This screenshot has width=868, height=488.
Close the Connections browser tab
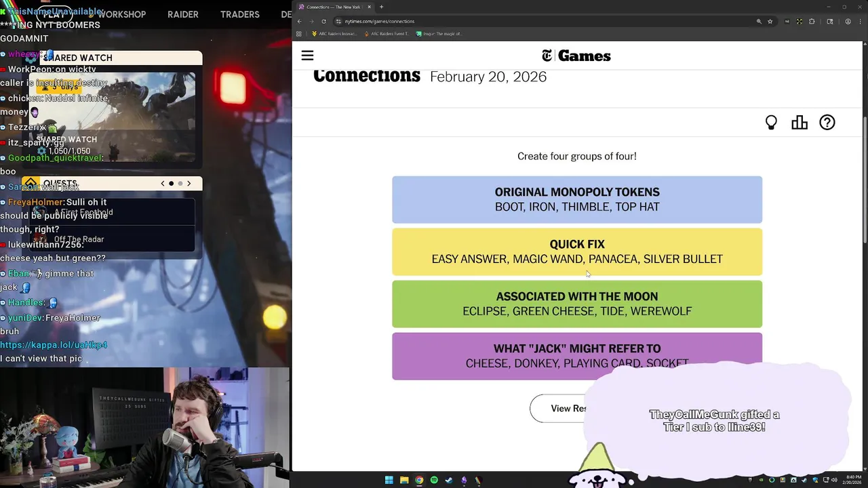click(369, 7)
